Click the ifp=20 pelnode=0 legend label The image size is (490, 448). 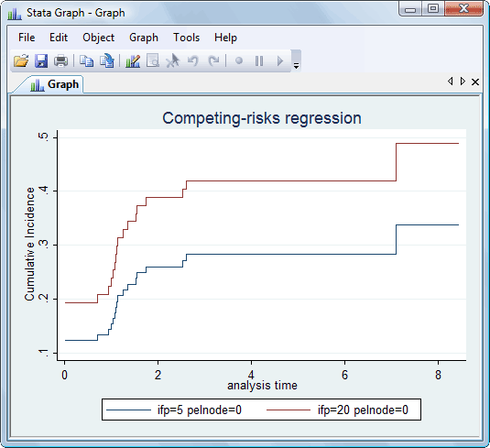click(x=363, y=410)
